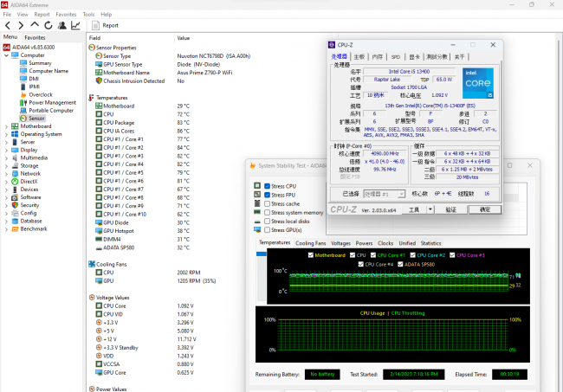Open the CPU-Z tools dropdown arrow
Screen dimensions: 563x392
click(x=430, y=209)
